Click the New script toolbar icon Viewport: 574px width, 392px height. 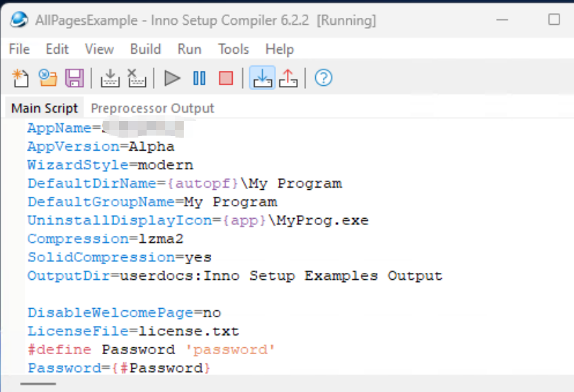21,78
